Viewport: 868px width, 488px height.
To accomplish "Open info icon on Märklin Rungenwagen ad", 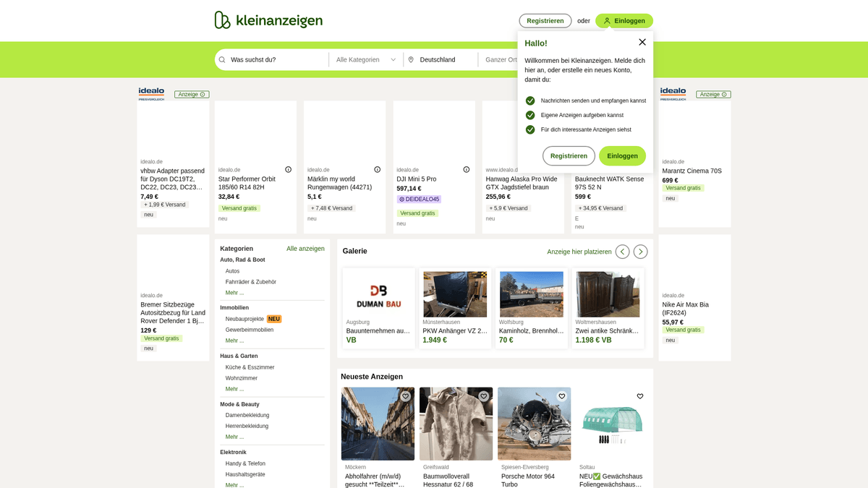I will pos(377,170).
